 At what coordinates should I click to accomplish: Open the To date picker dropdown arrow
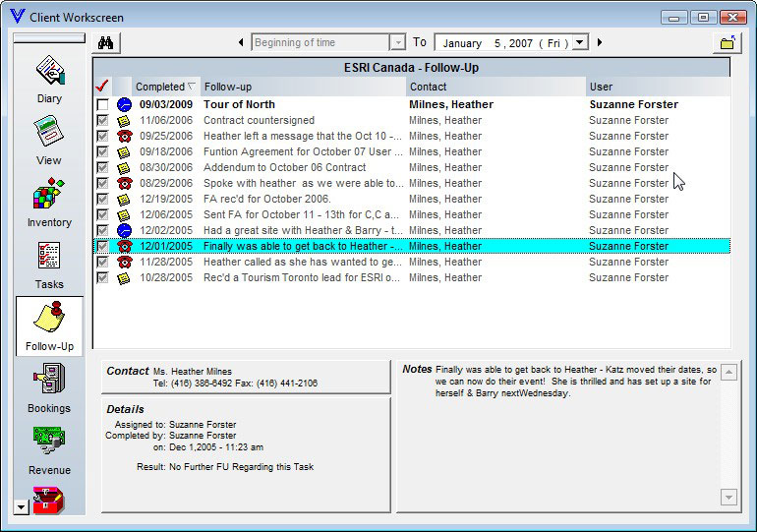point(580,43)
